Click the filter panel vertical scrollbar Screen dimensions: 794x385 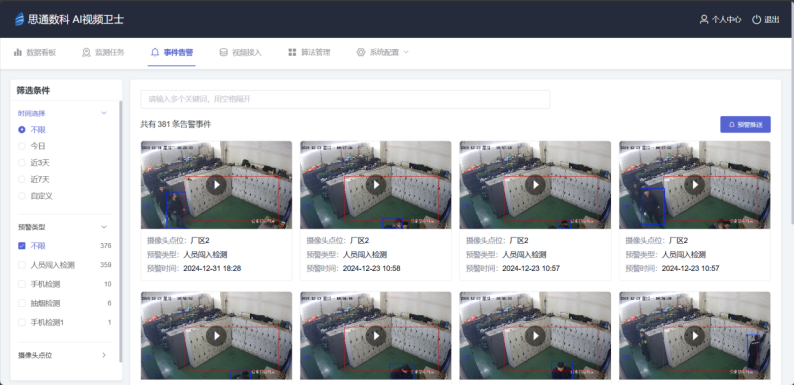121,231
